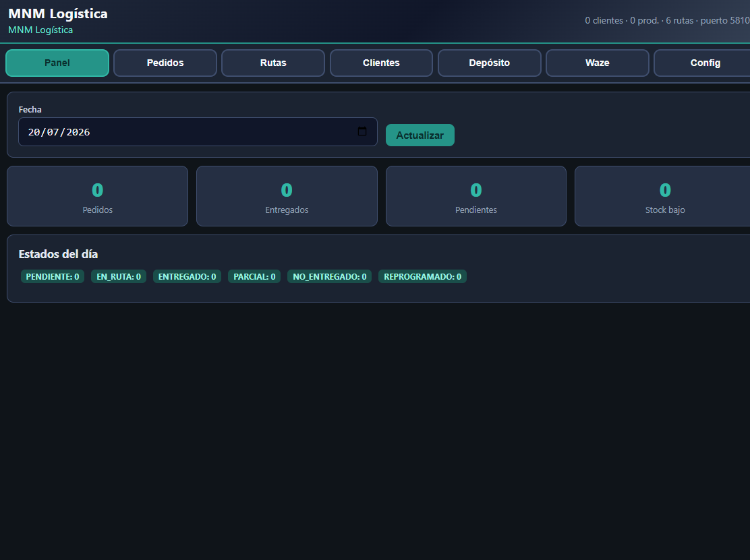Select the Pendientes counter card
The width and height of the screenshot is (750, 560).
[x=476, y=196]
